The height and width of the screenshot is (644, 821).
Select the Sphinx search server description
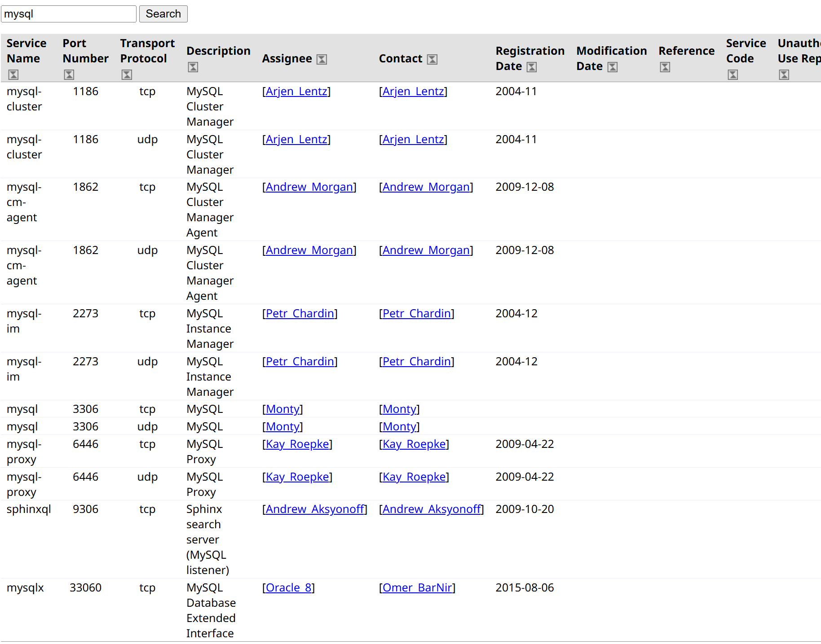tap(208, 540)
